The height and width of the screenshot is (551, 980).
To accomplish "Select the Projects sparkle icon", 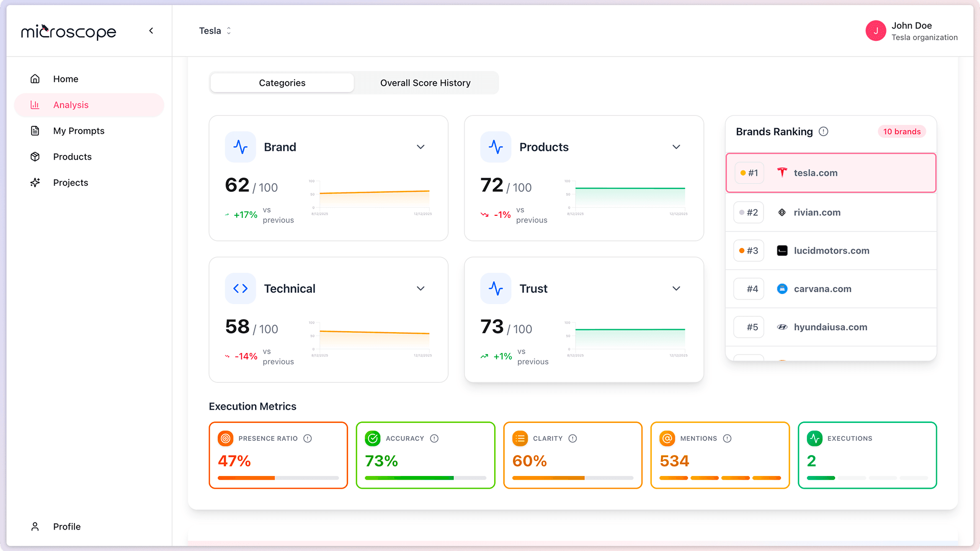I will 35,182.
